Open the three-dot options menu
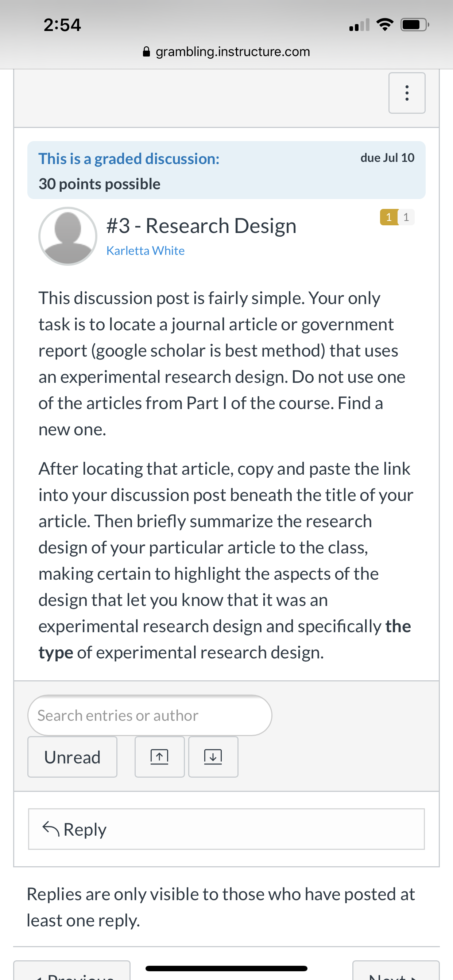This screenshot has height=980, width=453. click(407, 93)
